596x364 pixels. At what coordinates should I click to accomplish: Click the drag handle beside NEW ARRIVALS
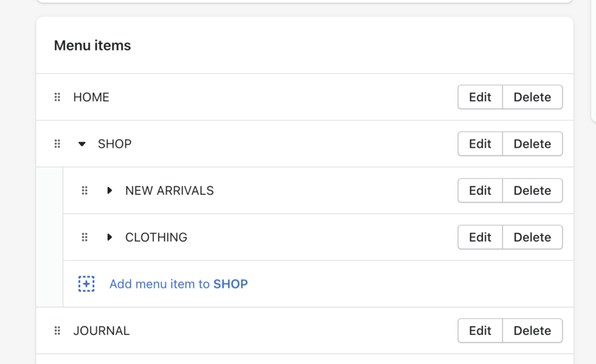coord(84,191)
